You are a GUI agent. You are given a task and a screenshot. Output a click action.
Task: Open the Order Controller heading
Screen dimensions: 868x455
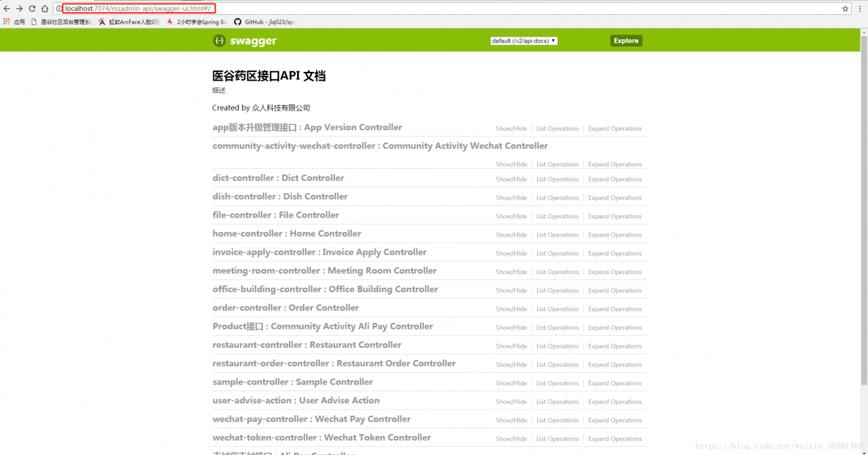pos(285,308)
